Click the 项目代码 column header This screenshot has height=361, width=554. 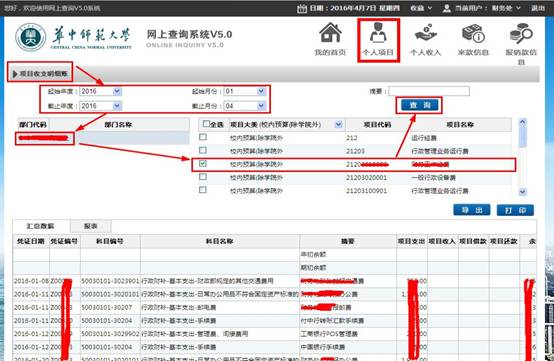pyautogui.click(x=377, y=124)
